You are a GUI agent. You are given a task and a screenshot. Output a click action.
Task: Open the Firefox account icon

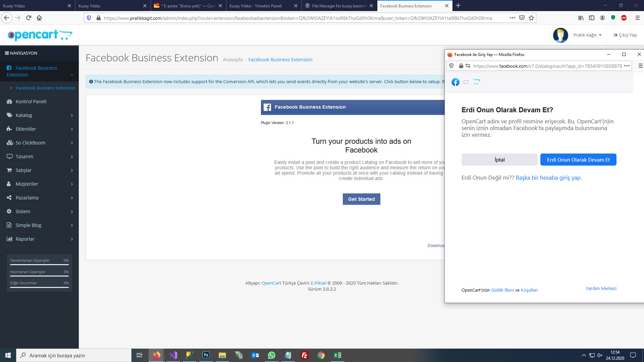point(602,18)
